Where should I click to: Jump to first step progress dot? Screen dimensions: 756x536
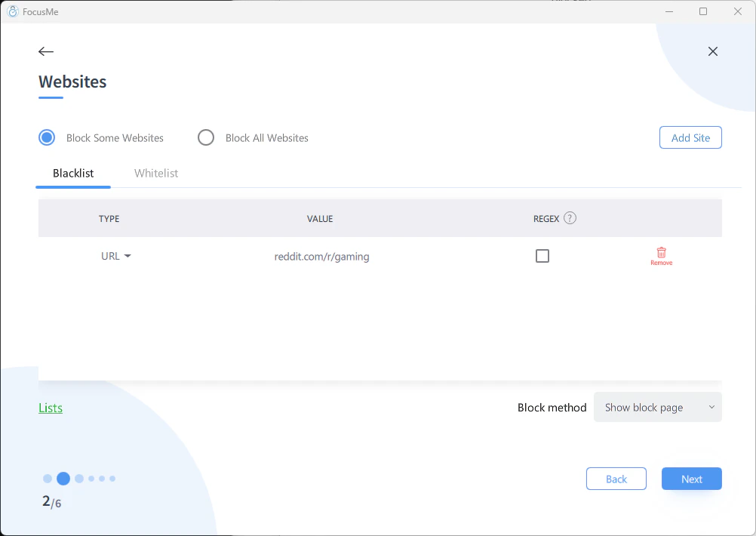pos(48,479)
